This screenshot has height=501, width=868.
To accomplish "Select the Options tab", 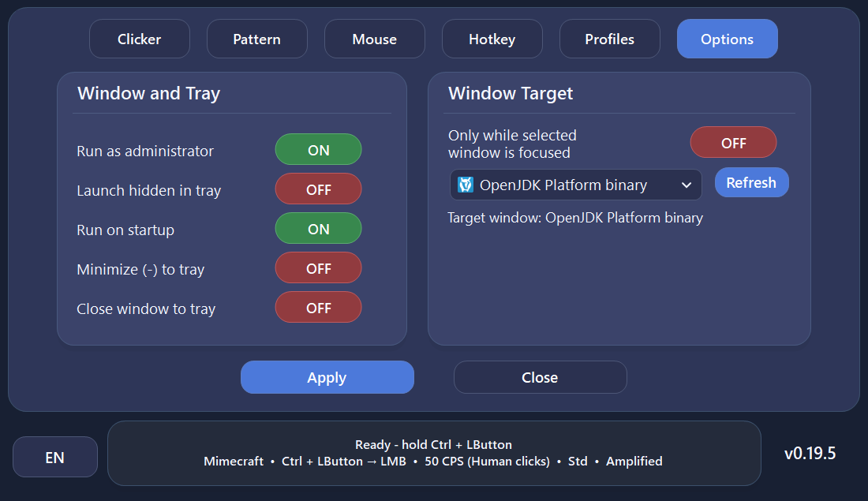I will tap(728, 39).
